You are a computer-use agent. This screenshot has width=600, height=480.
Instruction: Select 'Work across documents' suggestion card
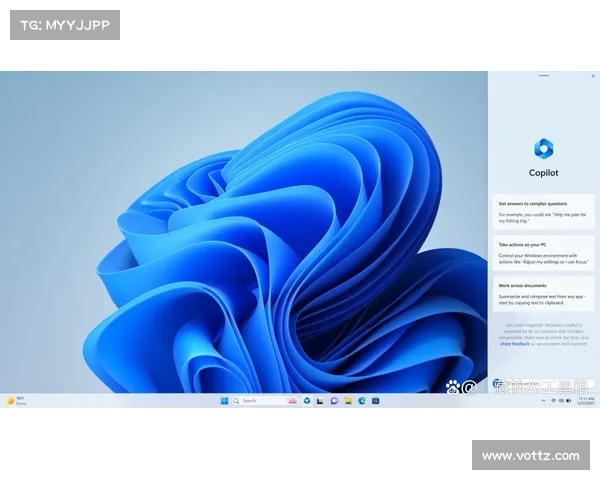click(x=544, y=294)
